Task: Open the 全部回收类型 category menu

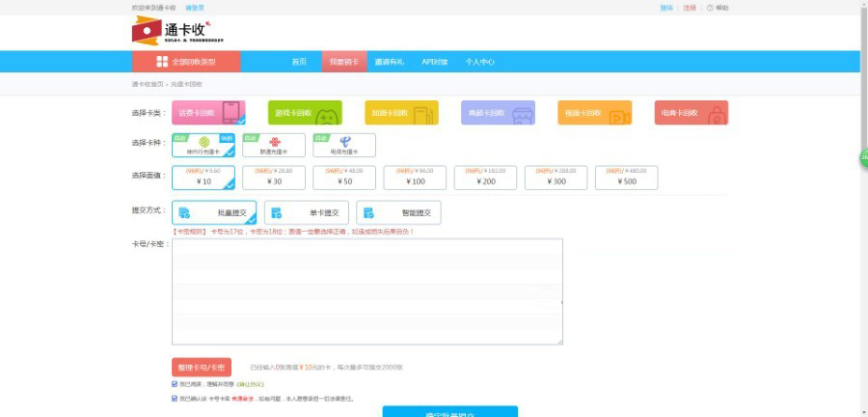Action: 186,62
